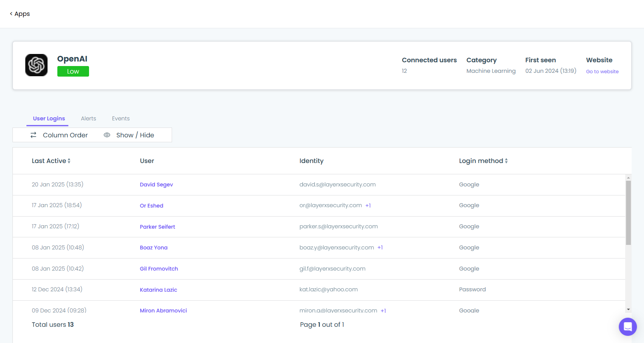Click the User column header
644x343 pixels.
147,161
